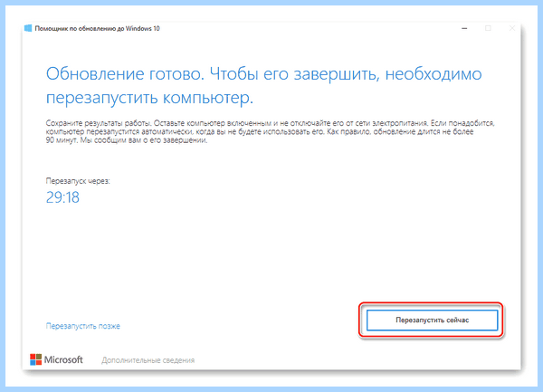
Task: Close the update assistant window
Action: coord(512,28)
